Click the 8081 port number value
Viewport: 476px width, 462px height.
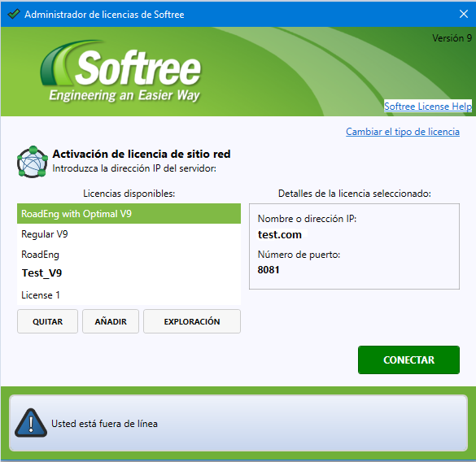click(x=269, y=269)
